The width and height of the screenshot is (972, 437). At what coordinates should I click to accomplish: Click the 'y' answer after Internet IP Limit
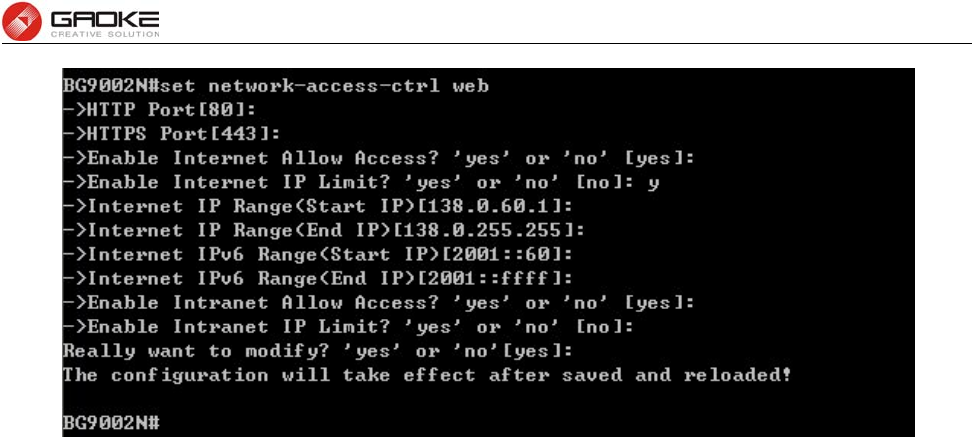(653, 183)
